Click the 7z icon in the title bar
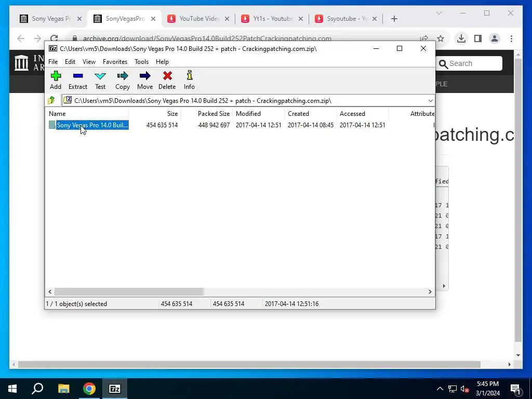 [x=53, y=48]
